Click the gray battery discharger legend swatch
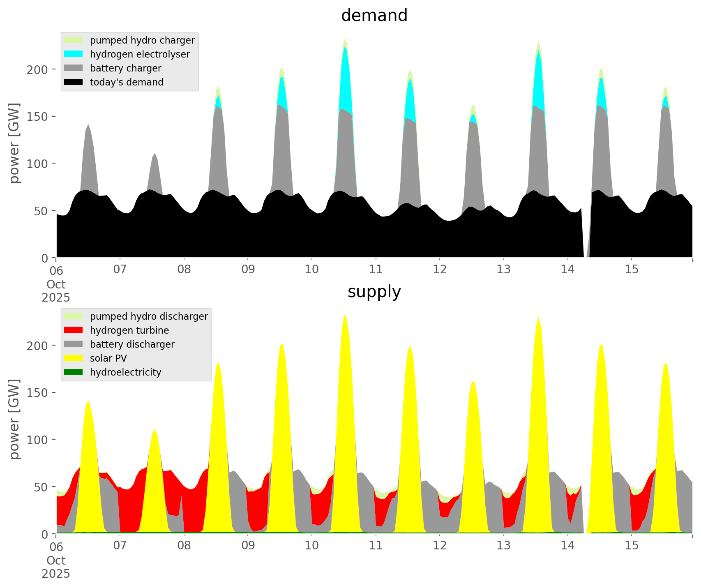Screen dimensions: 701x588 coord(74,344)
